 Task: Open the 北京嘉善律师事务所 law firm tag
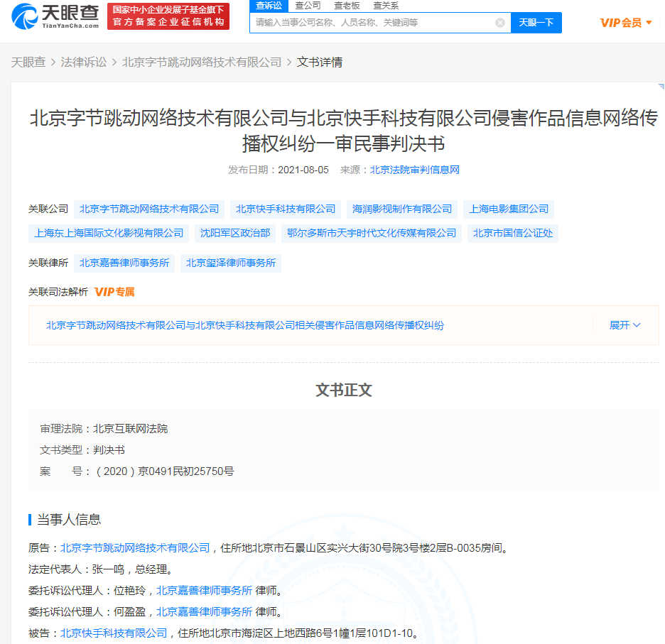click(x=125, y=263)
